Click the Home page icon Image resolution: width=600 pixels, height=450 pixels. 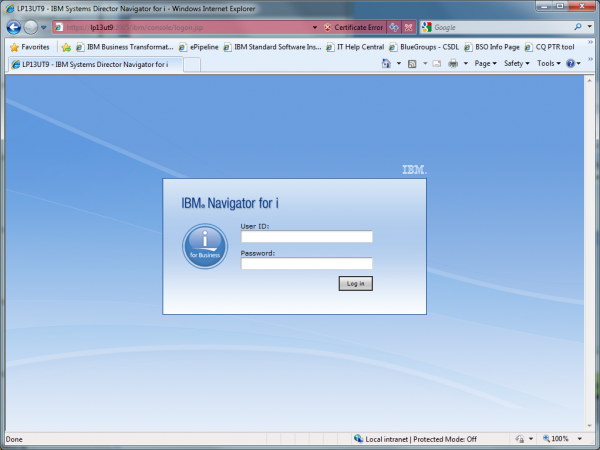[386, 64]
